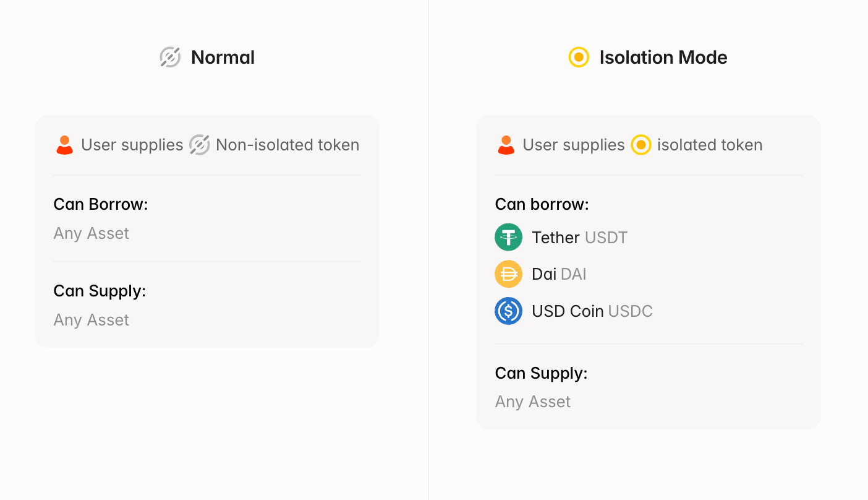Click the 'USD Coin' token name
Image resolution: width=868 pixels, height=500 pixels.
tap(567, 311)
